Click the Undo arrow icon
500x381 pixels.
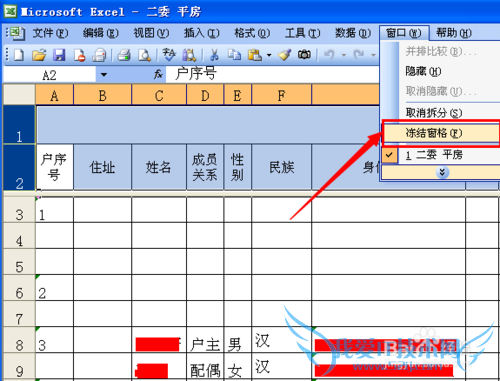pos(329,54)
